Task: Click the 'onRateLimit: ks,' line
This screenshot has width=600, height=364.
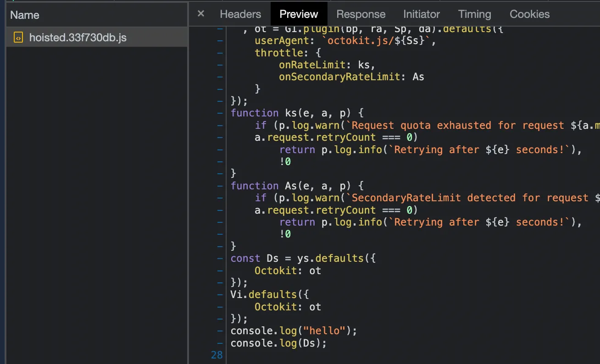Action: (327, 65)
